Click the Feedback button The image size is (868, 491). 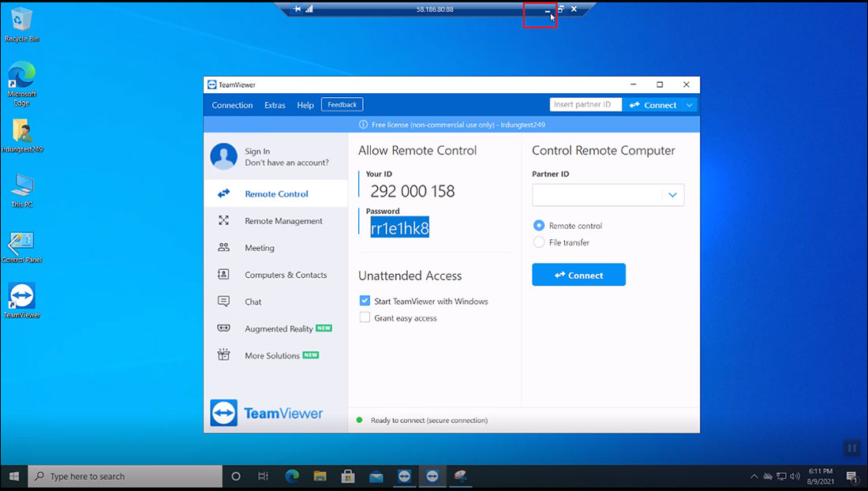[342, 105]
